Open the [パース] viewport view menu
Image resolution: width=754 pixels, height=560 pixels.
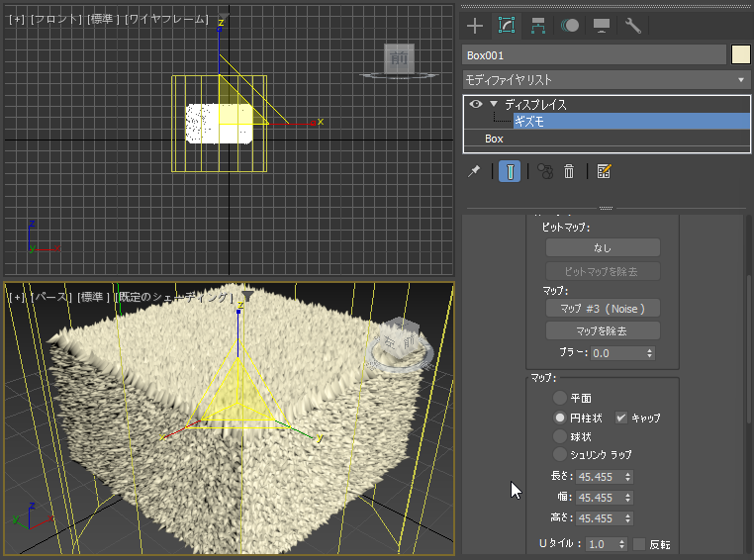(x=51, y=297)
